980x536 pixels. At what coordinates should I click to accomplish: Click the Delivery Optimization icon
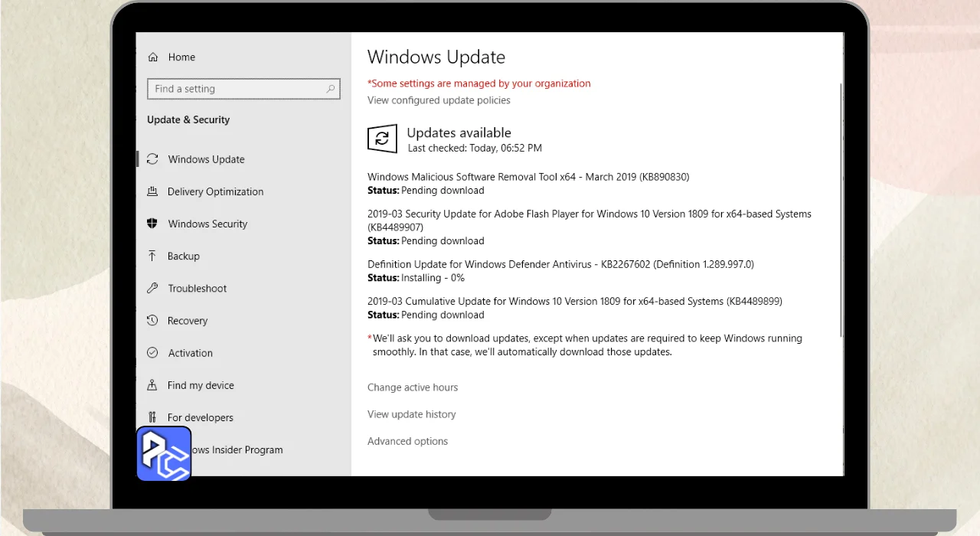[152, 191]
